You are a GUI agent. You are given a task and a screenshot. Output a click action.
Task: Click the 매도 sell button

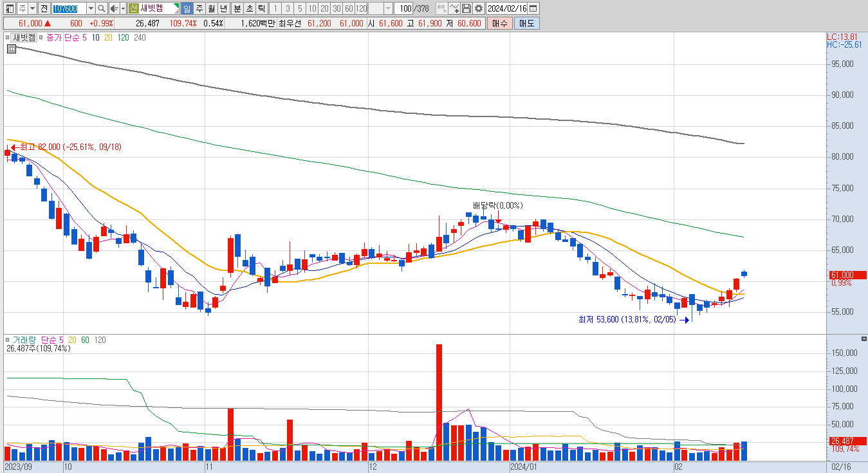point(526,23)
